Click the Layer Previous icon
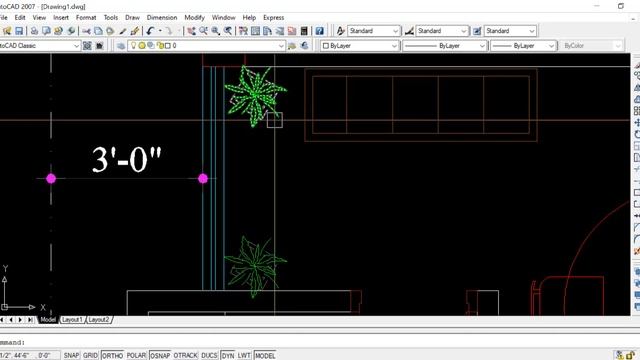Screen dimensions: 640x360 (304, 46)
